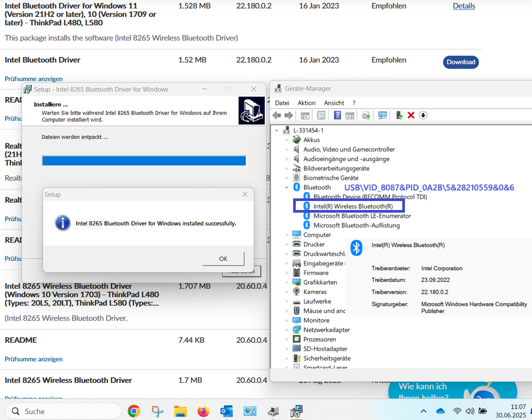Close the small Setup information dialog
532x420 pixels.
pyautogui.click(x=245, y=194)
